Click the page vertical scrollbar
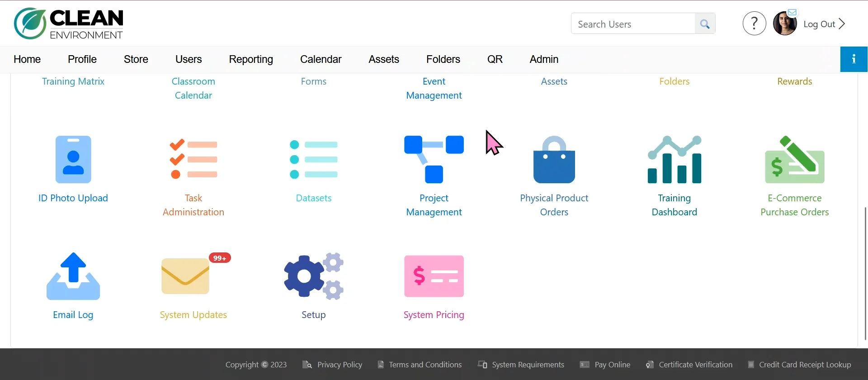 coord(865,274)
